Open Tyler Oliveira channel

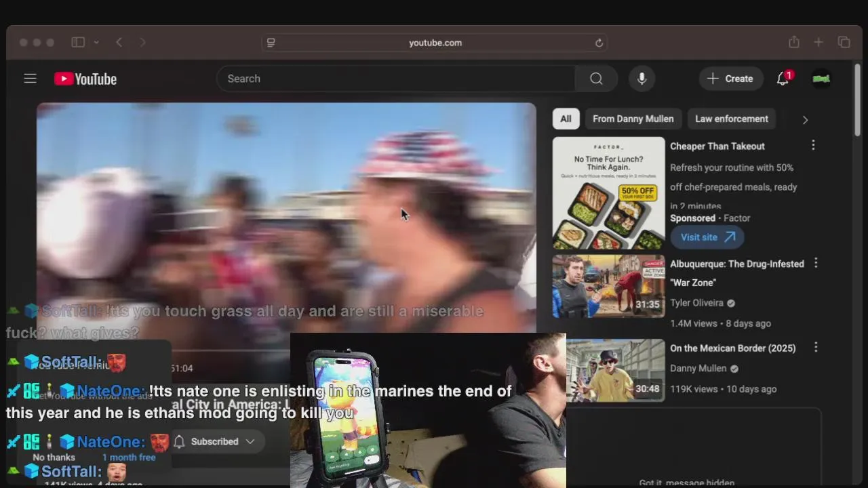coord(697,303)
